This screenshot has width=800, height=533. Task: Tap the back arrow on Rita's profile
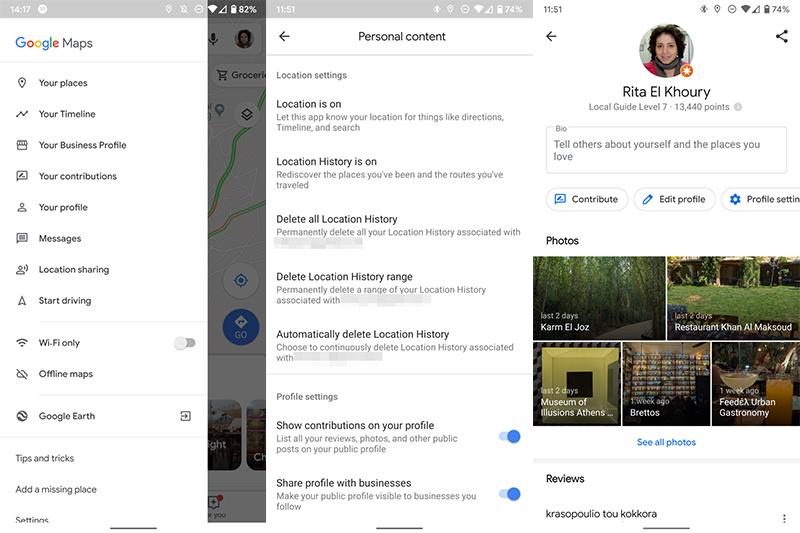(x=551, y=36)
